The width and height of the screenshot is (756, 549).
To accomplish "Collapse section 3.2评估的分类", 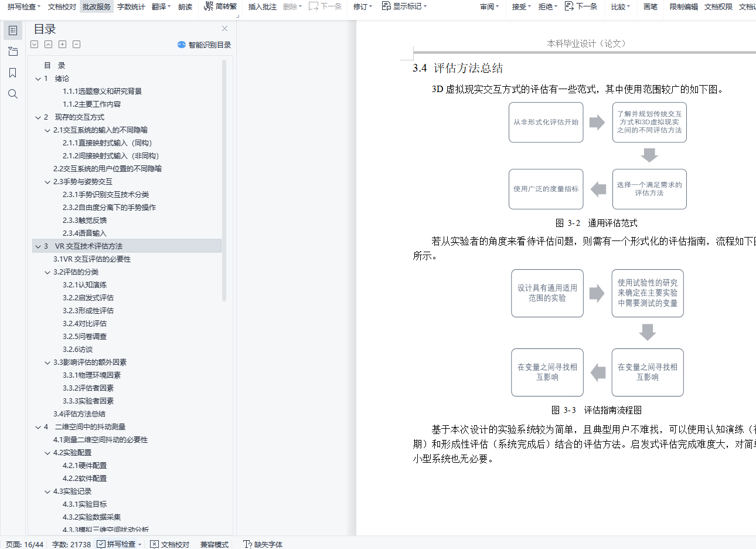I will point(47,272).
